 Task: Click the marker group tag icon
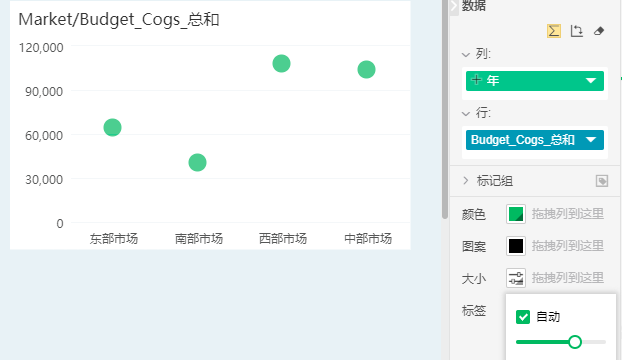pos(602,181)
